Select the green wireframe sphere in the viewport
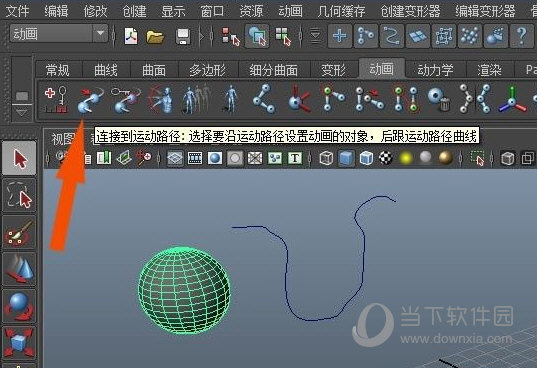Viewport: 537px width, 368px height. pos(184,290)
